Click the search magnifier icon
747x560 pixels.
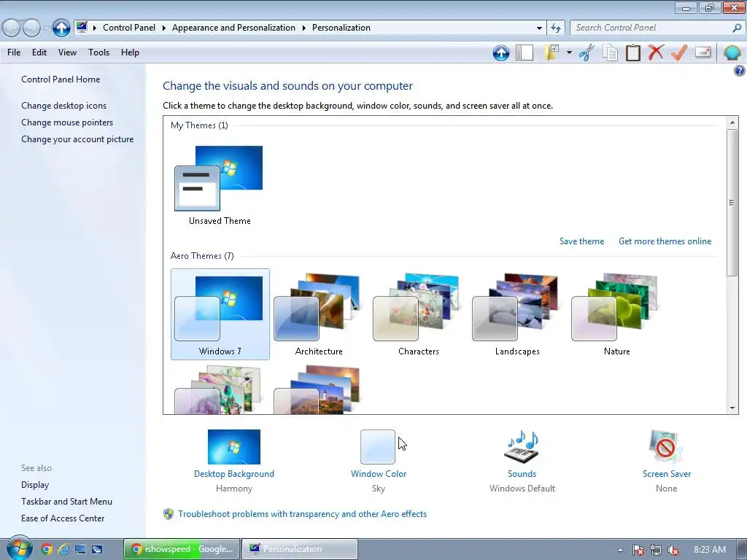(737, 28)
